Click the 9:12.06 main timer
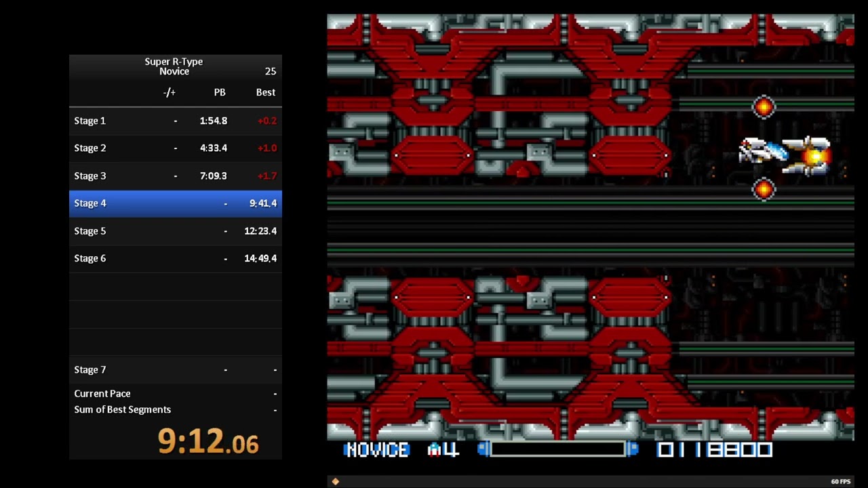868x488 pixels. [208, 441]
